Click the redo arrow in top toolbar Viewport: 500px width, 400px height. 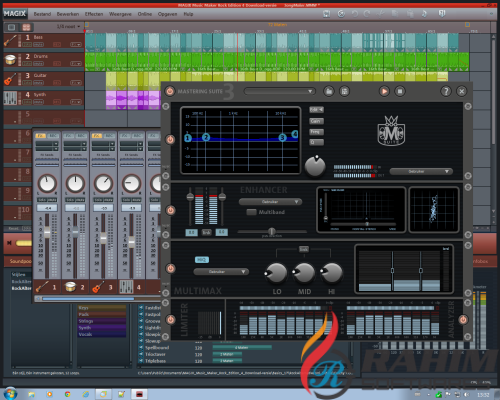pyautogui.click(x=367, y=14)
